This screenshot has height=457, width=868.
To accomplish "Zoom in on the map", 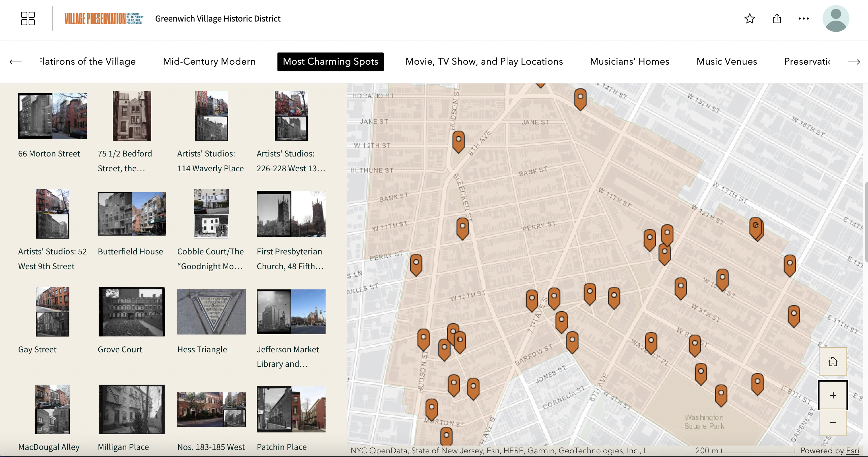I will tap(833, 395).
